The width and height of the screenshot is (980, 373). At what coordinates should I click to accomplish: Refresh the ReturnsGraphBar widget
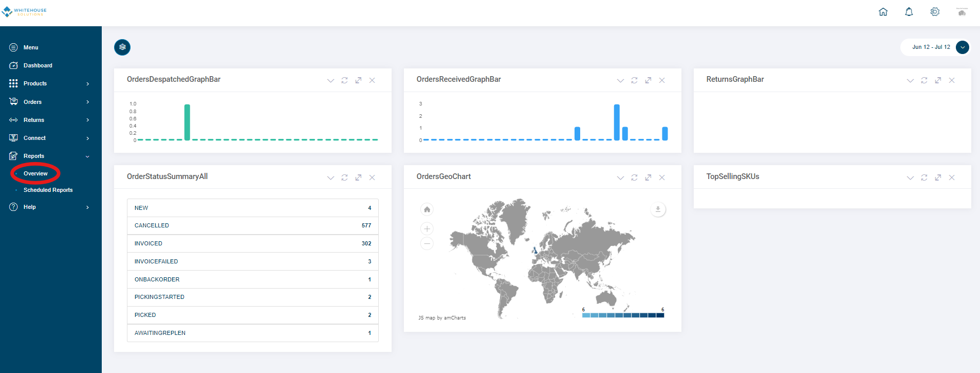coord(924,80)
